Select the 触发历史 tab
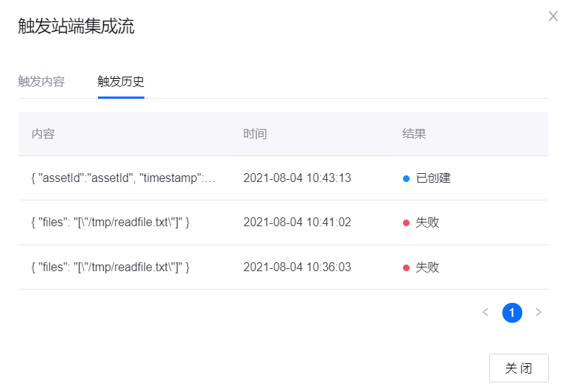Viewport: 565px width, 392px height. (121, 81)
